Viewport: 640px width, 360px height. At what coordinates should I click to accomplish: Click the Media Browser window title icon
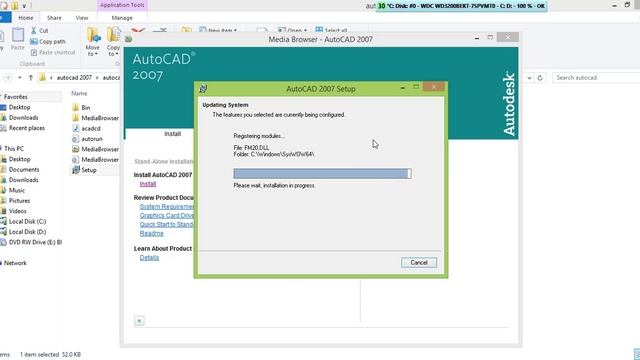tap(129, 39)
